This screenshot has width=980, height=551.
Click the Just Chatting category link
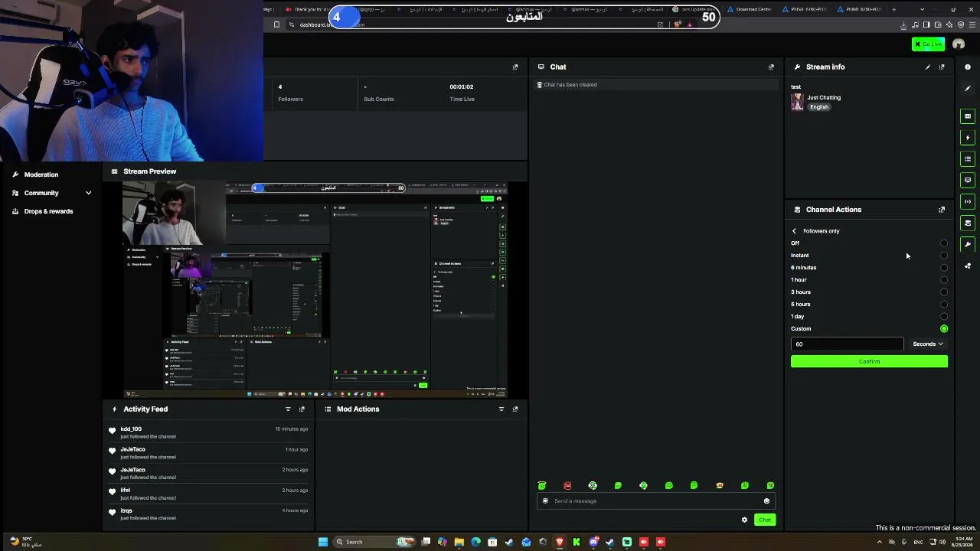point(824,98)
